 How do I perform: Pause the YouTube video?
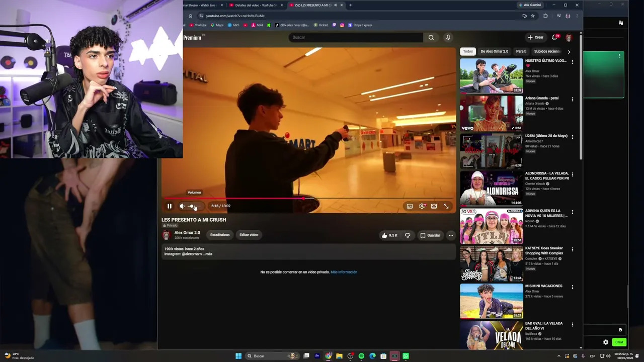coord(170,206)
